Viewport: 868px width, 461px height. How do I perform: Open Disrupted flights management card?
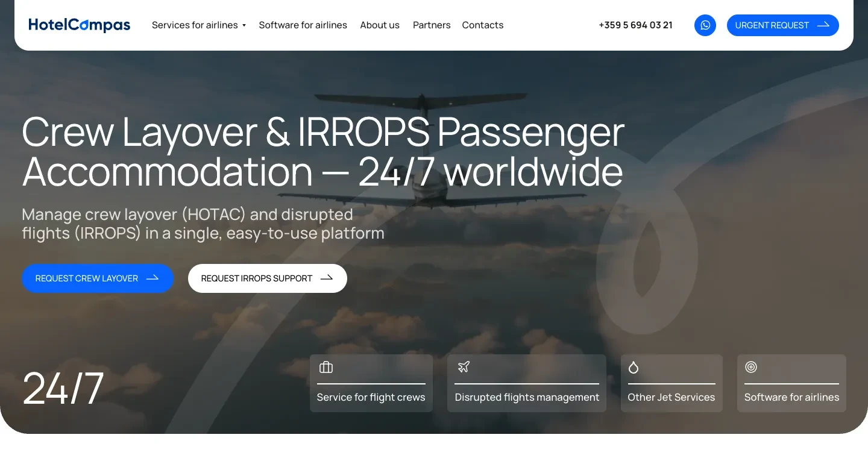527,383
